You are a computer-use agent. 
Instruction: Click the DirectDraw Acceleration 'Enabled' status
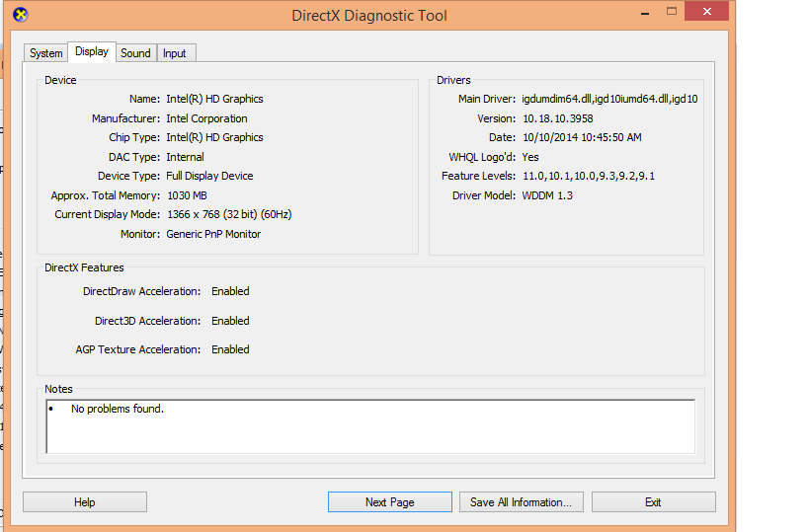tap(230, 291)
